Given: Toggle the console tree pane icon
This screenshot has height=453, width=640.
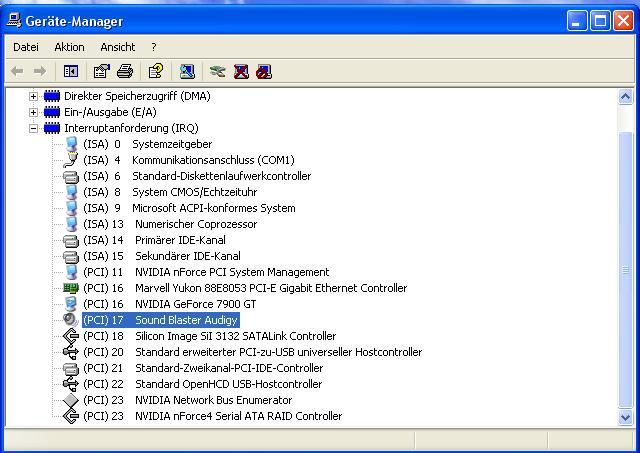Looking at the screenshot, I should click(71, 71).
